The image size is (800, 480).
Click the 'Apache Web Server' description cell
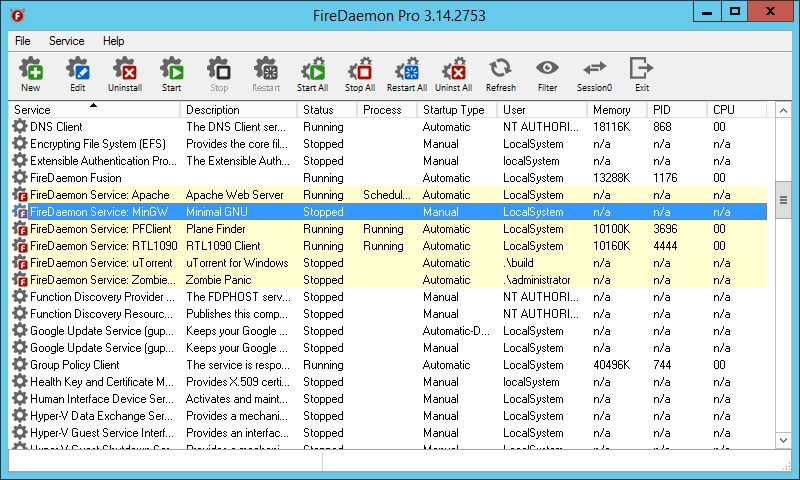(x=234, y=195)
